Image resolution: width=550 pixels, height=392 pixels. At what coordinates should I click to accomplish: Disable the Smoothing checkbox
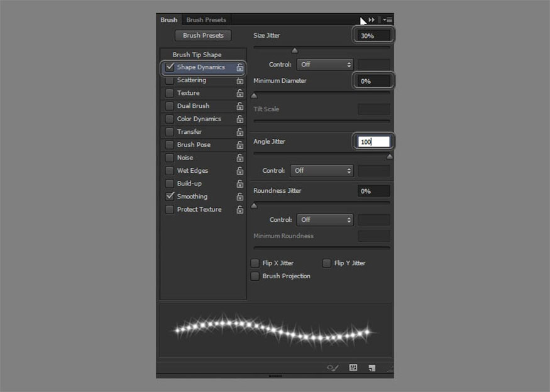169,197
